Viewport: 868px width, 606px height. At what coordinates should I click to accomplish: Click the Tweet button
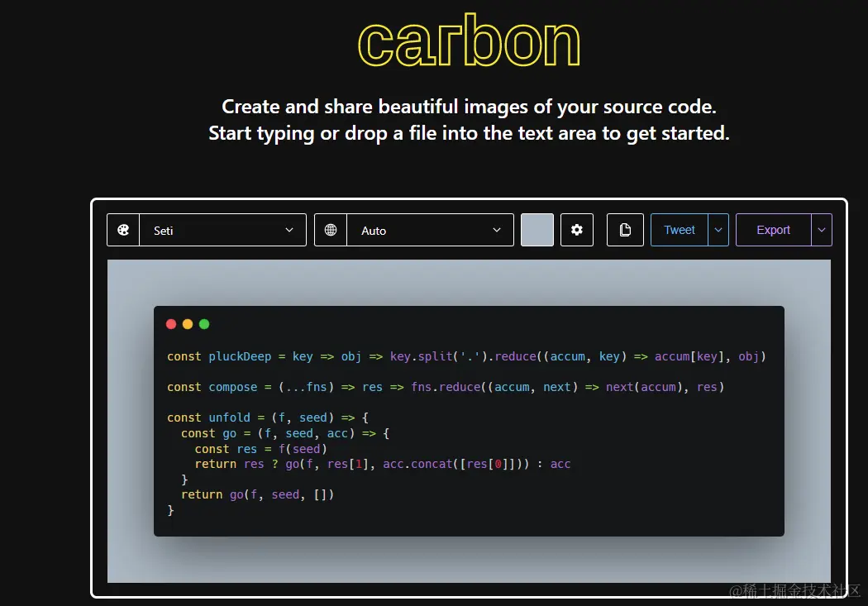(x=680, y=230)
